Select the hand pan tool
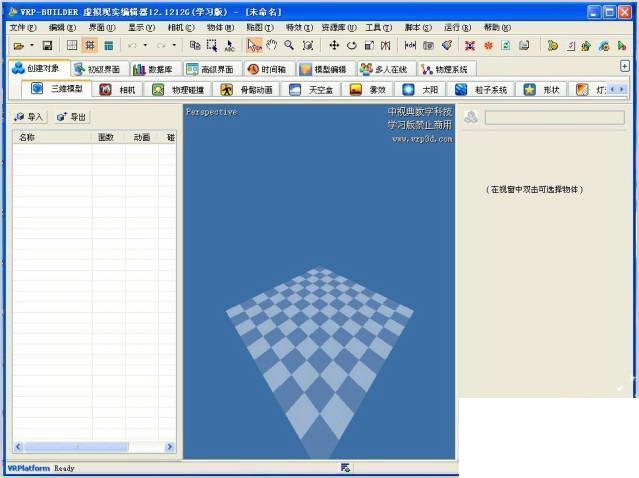Image resolution: width=639 pixels, height=478 pixels. pyautogui.click(x=272, y=45)
